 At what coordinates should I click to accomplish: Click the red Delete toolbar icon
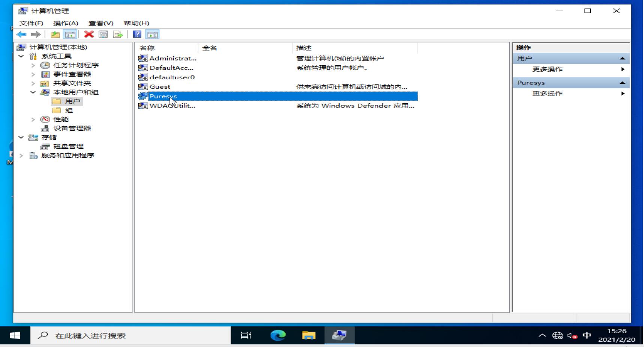coord(89,35)
